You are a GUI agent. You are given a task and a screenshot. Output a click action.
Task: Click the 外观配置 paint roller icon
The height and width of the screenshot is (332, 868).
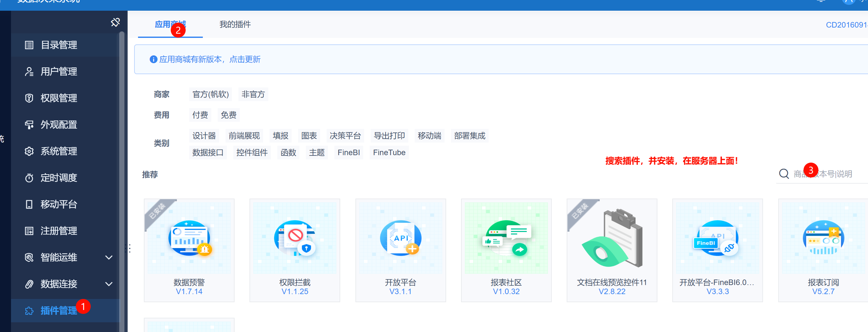(29, 125)
